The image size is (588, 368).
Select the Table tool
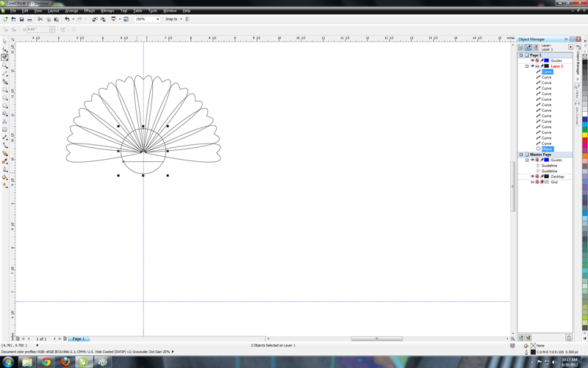(x=4, y=130)
